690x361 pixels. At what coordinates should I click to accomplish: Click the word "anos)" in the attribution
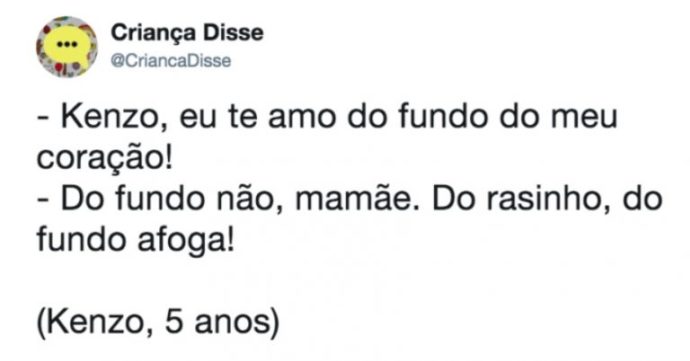tap(237, 323)
